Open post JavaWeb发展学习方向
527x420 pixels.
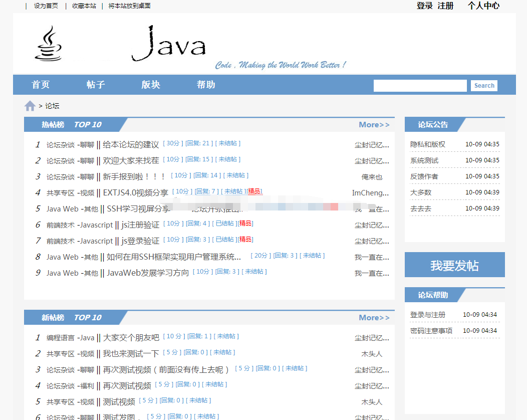point(148,273)
